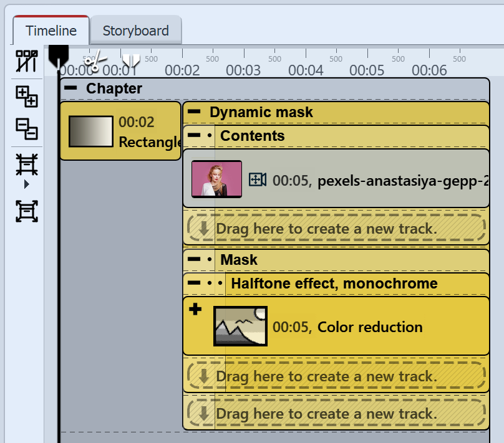504x443 pixels.
Task: Collapse the Mask track group
Action: click(x=194, y=260)
